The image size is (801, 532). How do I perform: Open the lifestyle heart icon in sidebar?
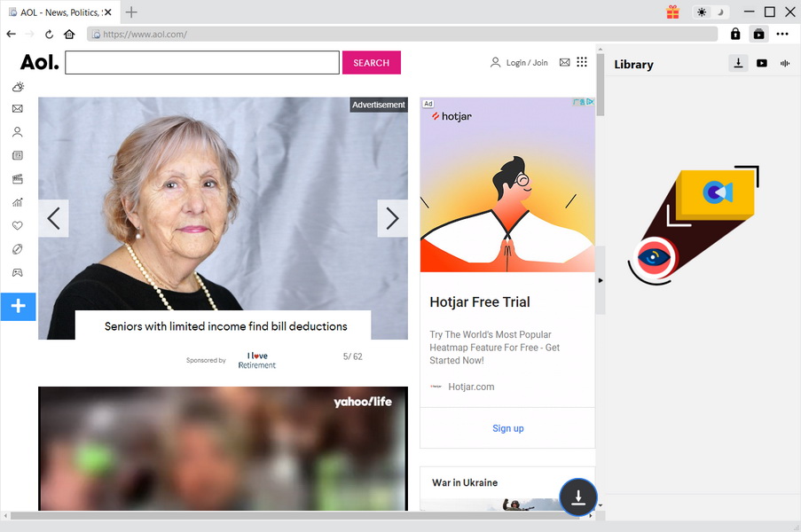(x=18, y=225)
